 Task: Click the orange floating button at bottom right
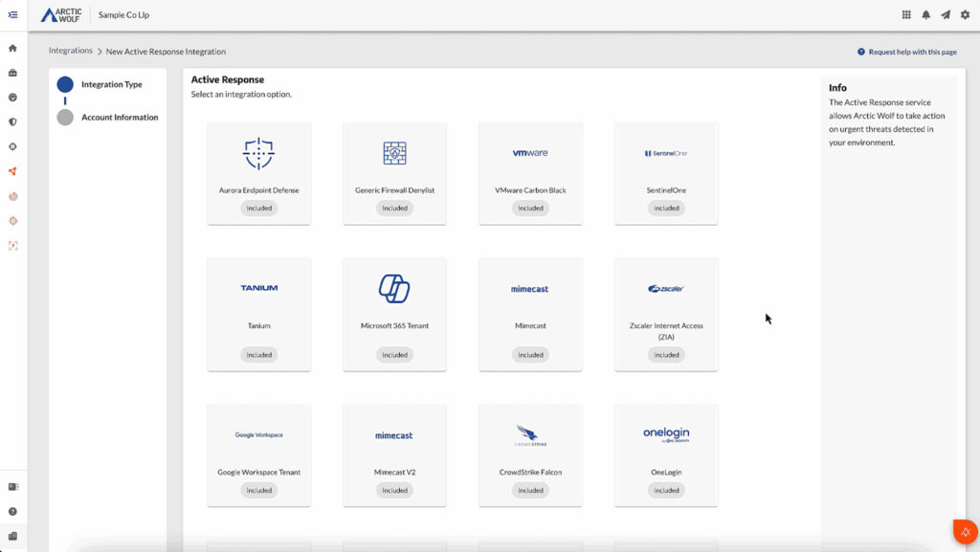tap(965, 531)
